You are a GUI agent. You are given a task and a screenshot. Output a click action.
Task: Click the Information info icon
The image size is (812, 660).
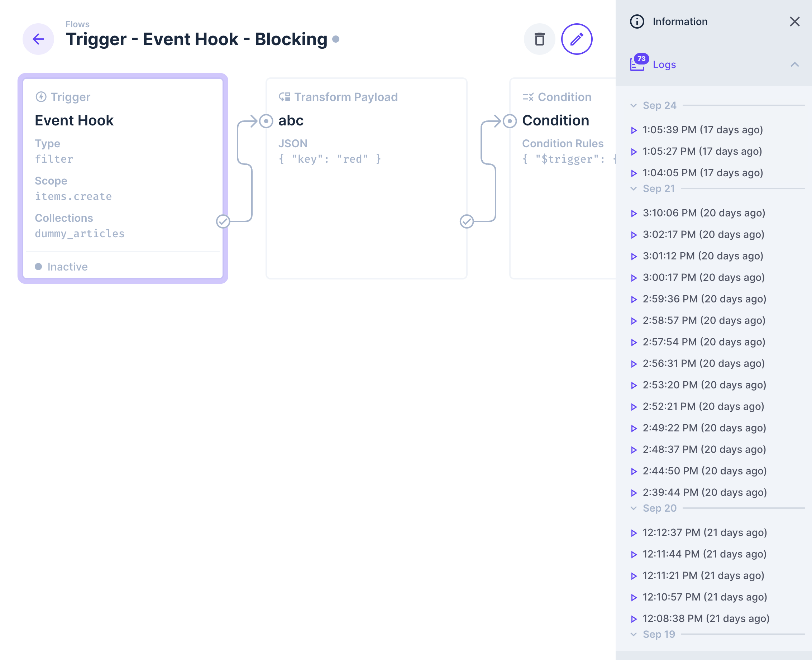(x=636, y=21)
